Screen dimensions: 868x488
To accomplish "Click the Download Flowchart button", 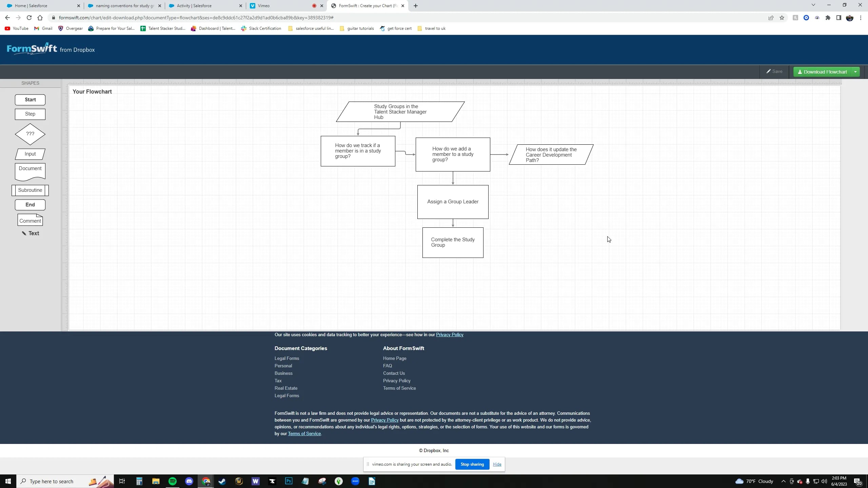I will pyautogui.click(x=822, y=72).
